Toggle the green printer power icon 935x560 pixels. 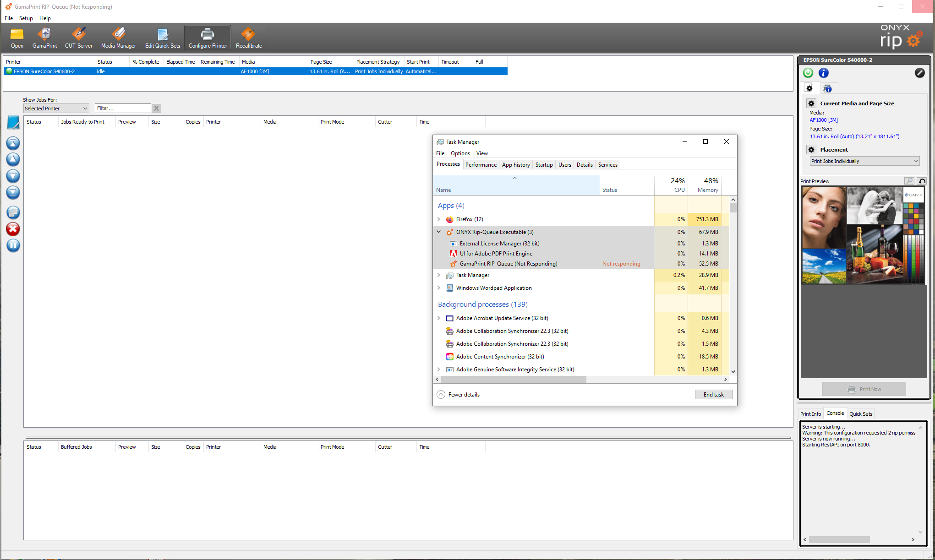tap(808, 73)
